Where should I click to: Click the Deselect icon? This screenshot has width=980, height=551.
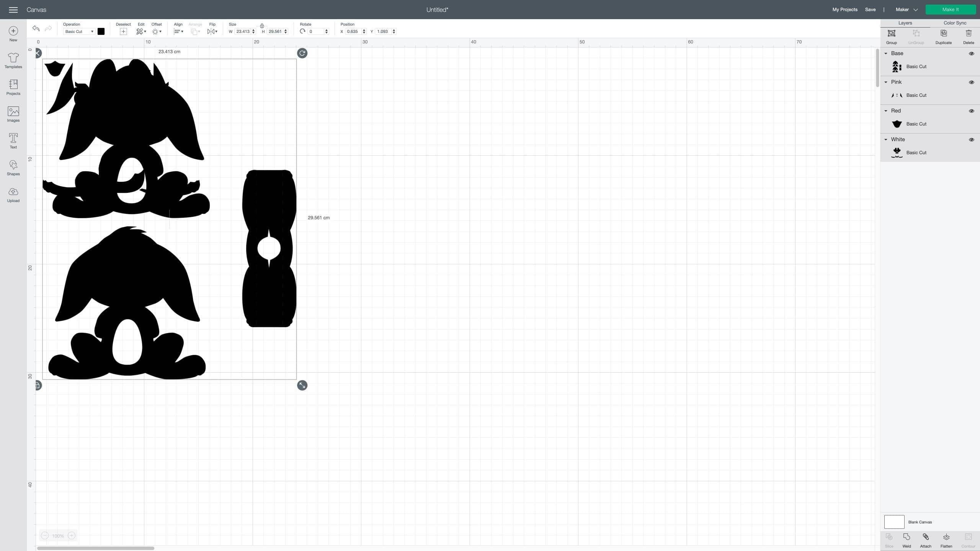[x=123, y=32]
